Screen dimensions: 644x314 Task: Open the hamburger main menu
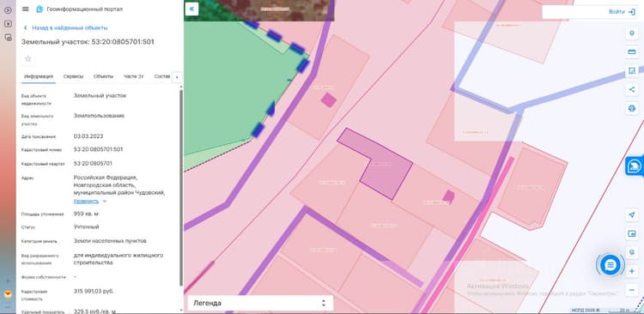coord(26,9)
